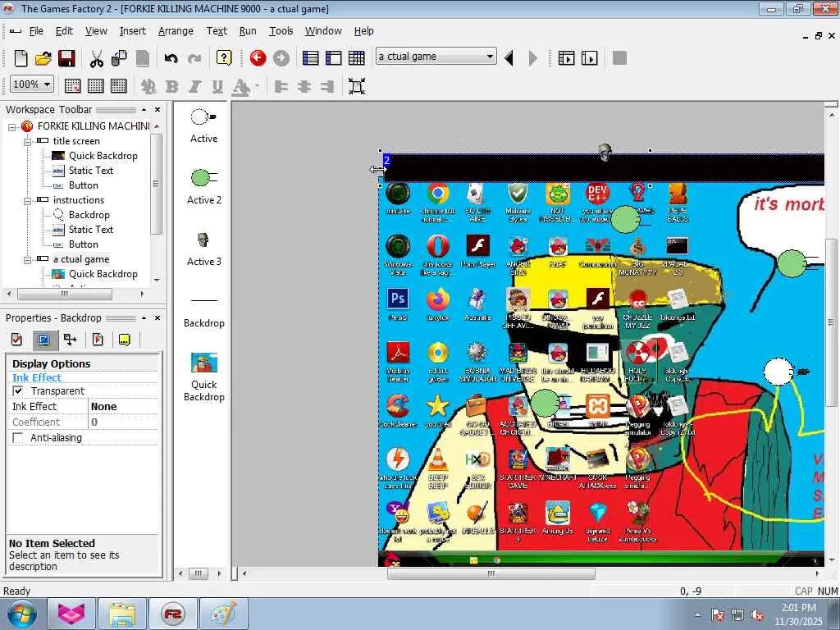This screenshot has height=630, width=840.
Task: Click the red Back arrow icon
Action: coord(258,58)
